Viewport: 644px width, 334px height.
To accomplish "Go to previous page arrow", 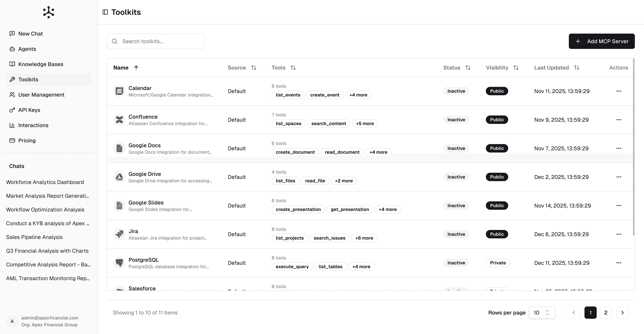I will [574, 313].
